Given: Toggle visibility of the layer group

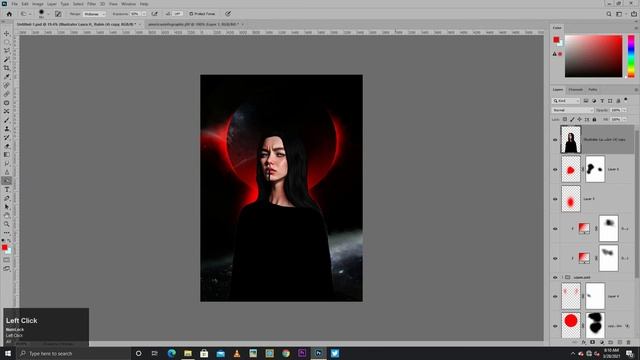Looking at the screenshot, I should 555,277.
